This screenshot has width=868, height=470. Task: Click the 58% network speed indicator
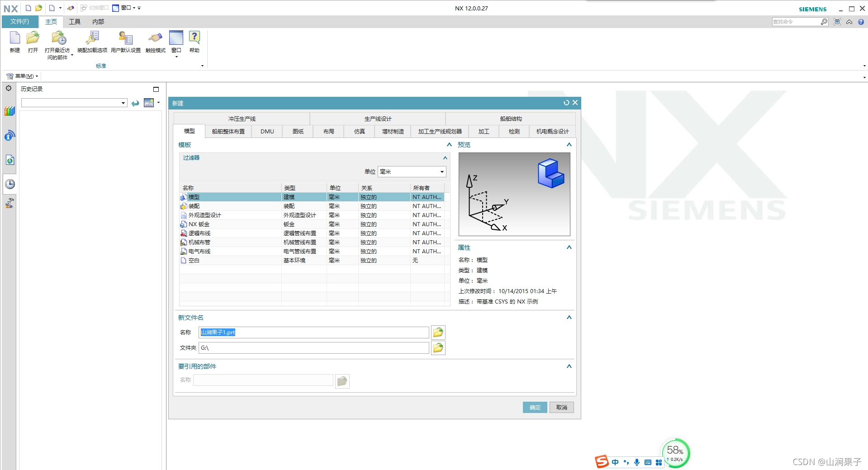tap(675, 453)
